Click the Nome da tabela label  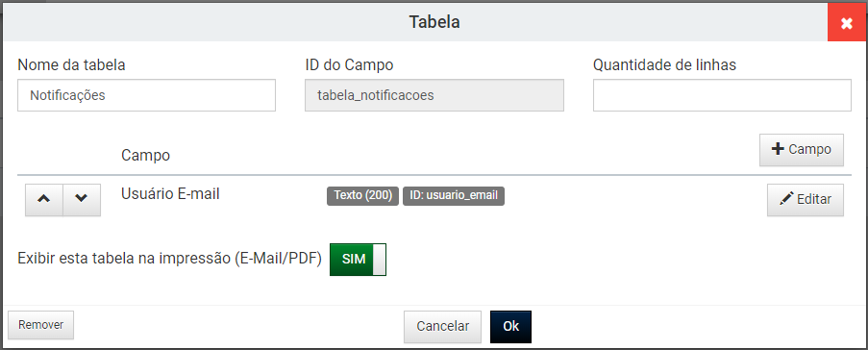click(x=71, y=64)
